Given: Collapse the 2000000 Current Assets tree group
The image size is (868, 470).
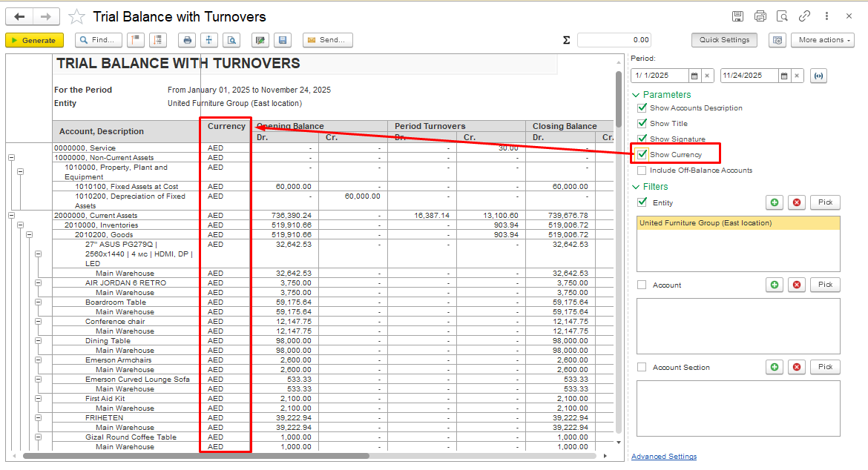Looking at the screenshot, I should coord(11,216).
